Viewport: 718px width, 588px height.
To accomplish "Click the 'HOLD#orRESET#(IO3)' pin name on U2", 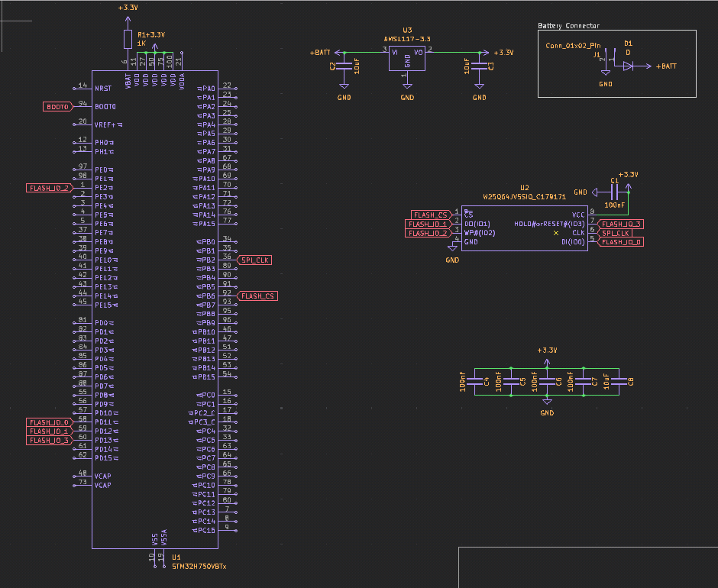I will 549,224.
